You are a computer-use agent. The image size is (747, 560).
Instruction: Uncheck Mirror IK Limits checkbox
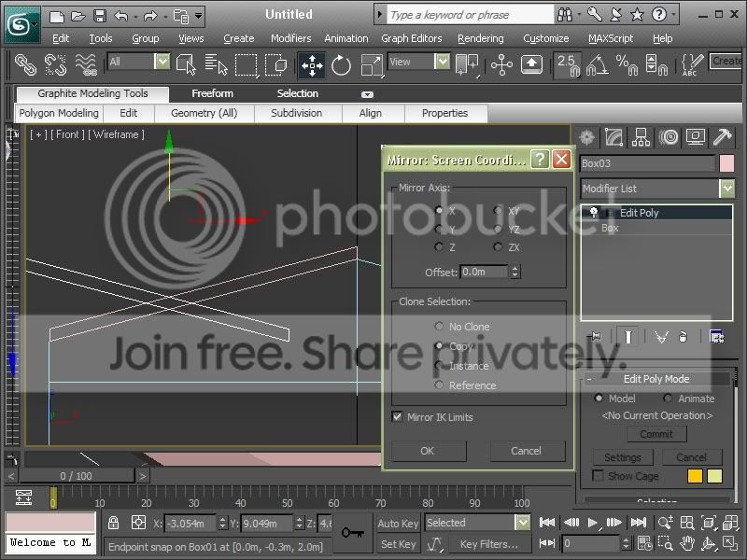(x=397, y=416)
